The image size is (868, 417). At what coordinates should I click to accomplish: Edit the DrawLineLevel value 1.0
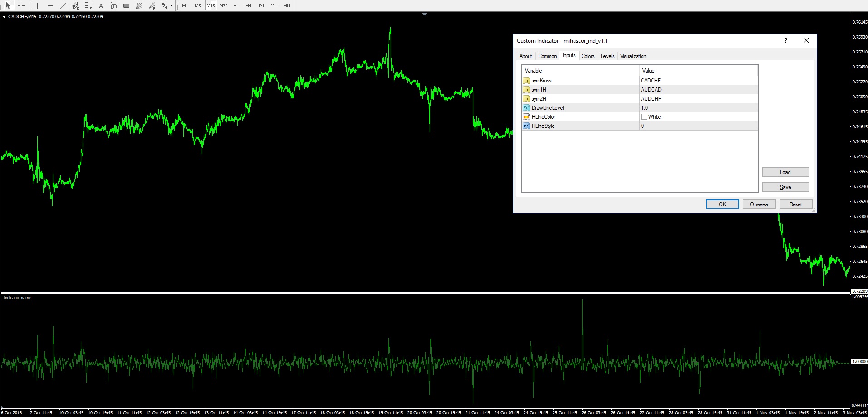[698, 108]
